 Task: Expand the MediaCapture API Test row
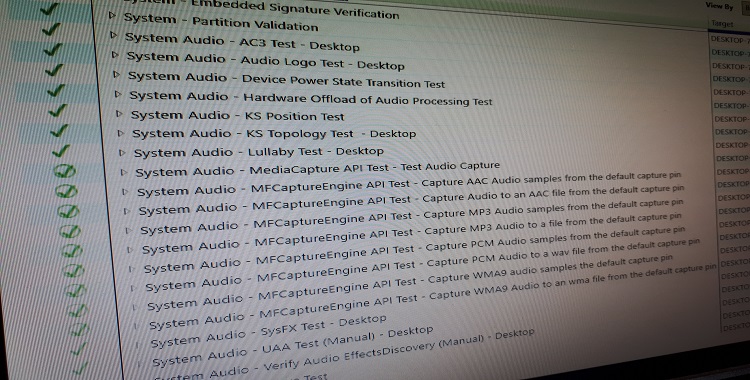coord(124,172)
